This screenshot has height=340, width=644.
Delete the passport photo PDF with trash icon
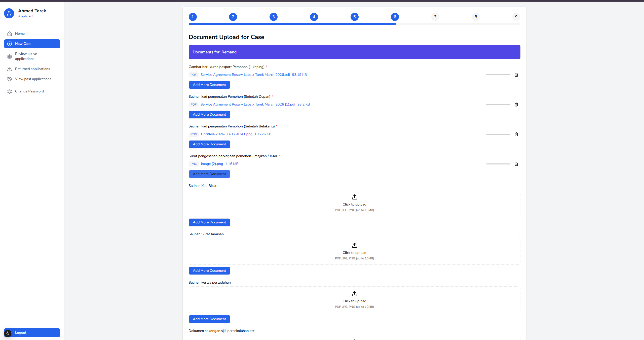click(516, 75)
